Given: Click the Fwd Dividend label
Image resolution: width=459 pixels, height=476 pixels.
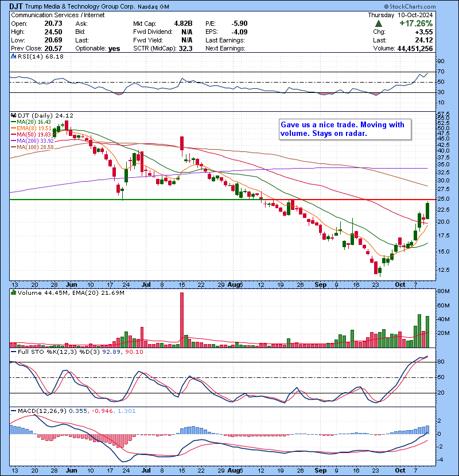Looking at the screenshot, I should [x=153, y=32].
